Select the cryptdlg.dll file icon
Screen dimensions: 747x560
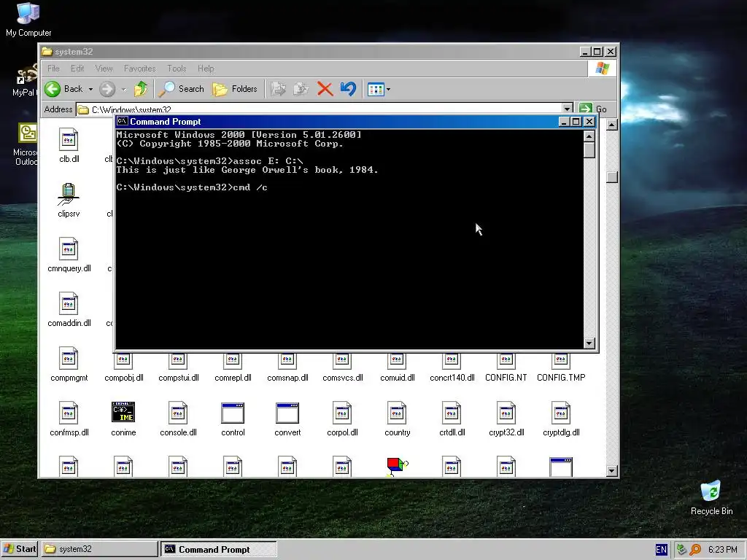[x=561, y=413]
